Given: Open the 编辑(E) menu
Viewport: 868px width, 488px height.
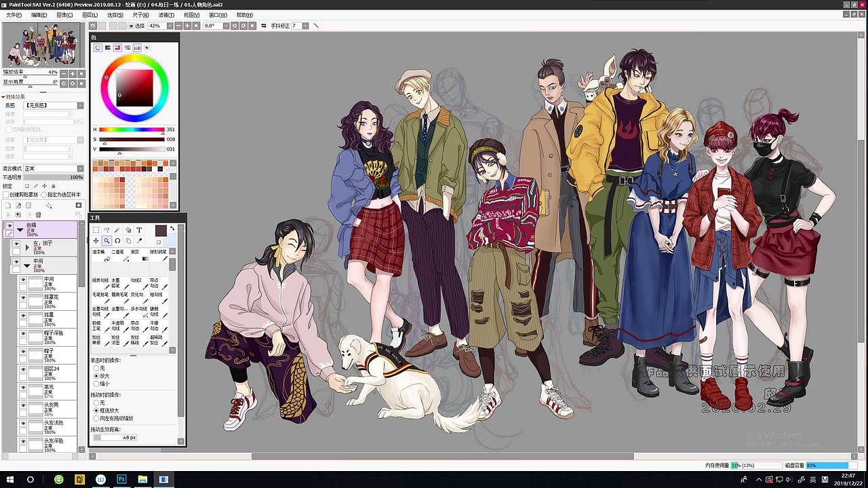Looking at the screenshot, I should [39, 15].
